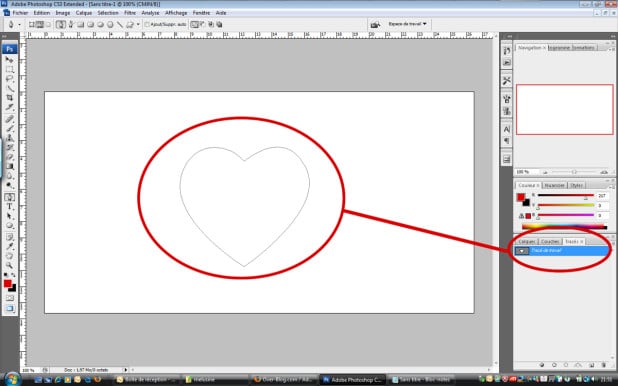618x386 pixels.
Task: Select the Crop tool in toolbox
Action: coord(9,98)
